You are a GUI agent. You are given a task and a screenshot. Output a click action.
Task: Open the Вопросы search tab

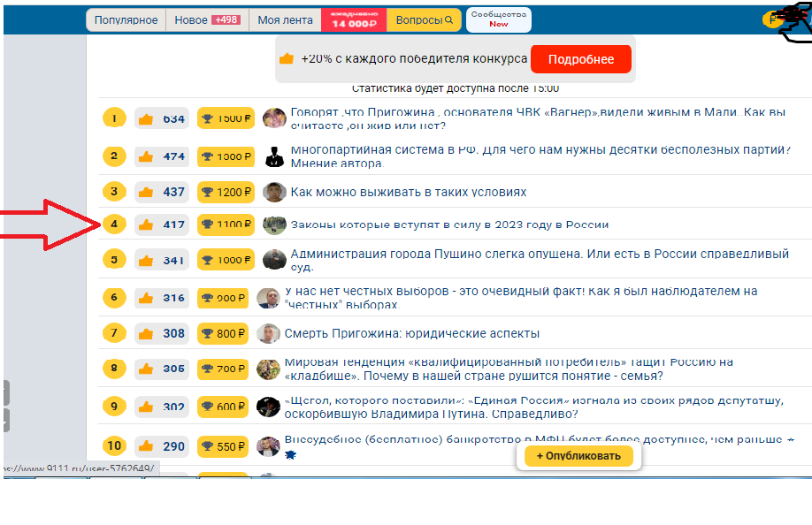click(x=424, y=20)
